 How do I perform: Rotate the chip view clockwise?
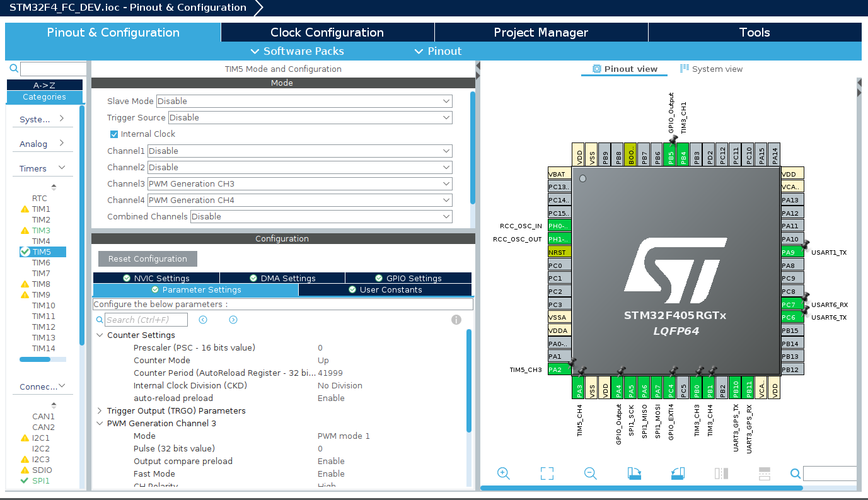(634, 474)
